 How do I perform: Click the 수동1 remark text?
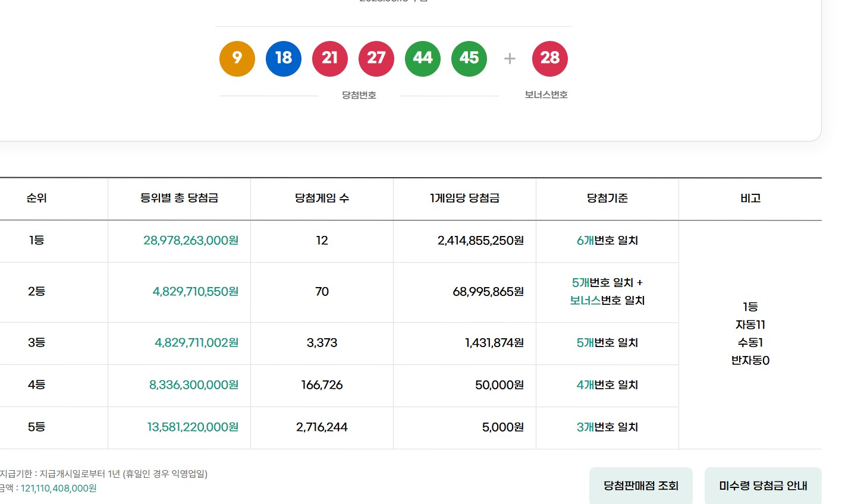click(x=750, y=343)
